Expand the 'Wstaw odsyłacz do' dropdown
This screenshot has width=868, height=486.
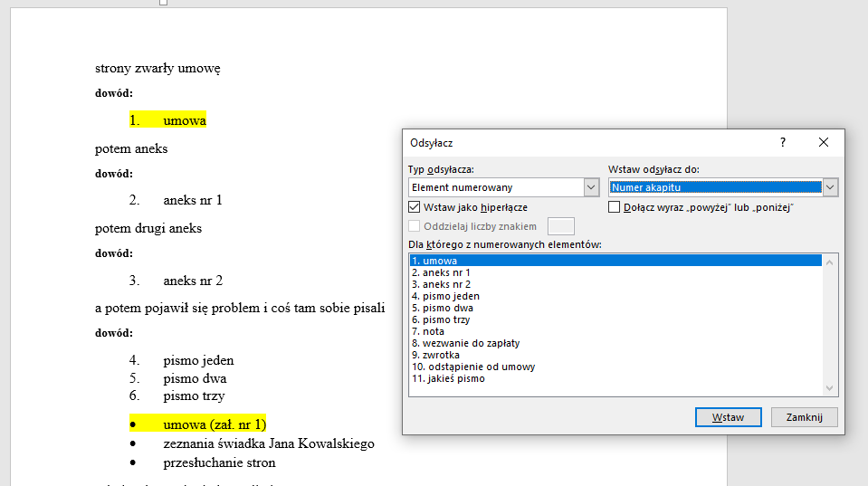tap(830, 187)
